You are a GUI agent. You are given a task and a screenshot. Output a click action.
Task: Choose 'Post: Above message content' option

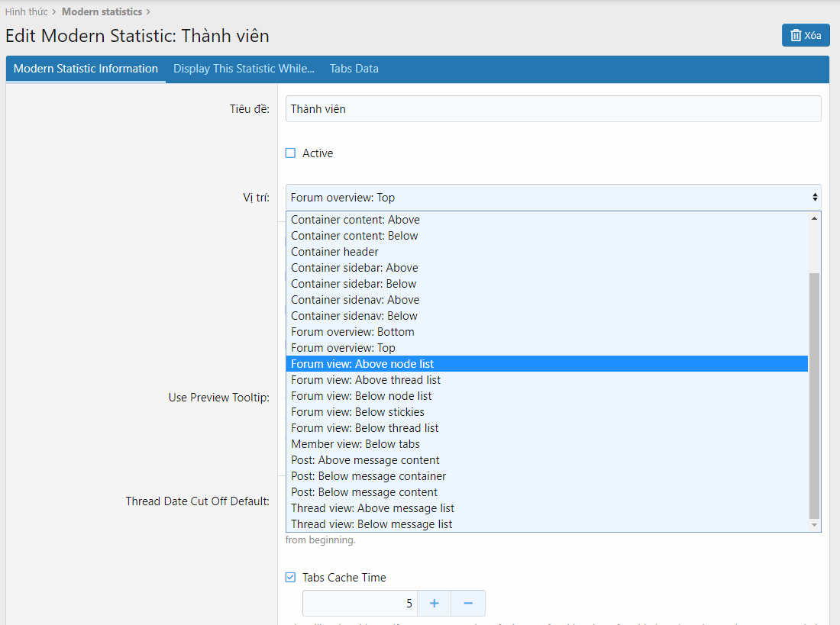[365, 460]
